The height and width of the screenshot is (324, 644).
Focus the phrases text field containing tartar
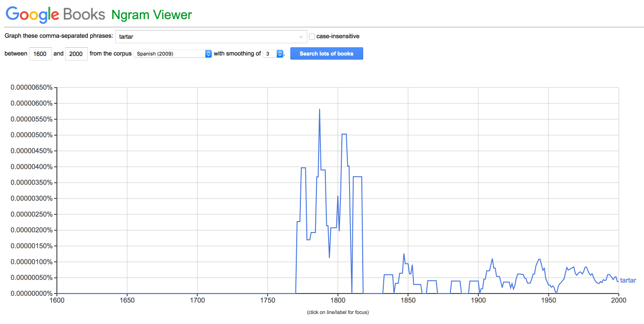pyautogui.click(x=211, y=37)
